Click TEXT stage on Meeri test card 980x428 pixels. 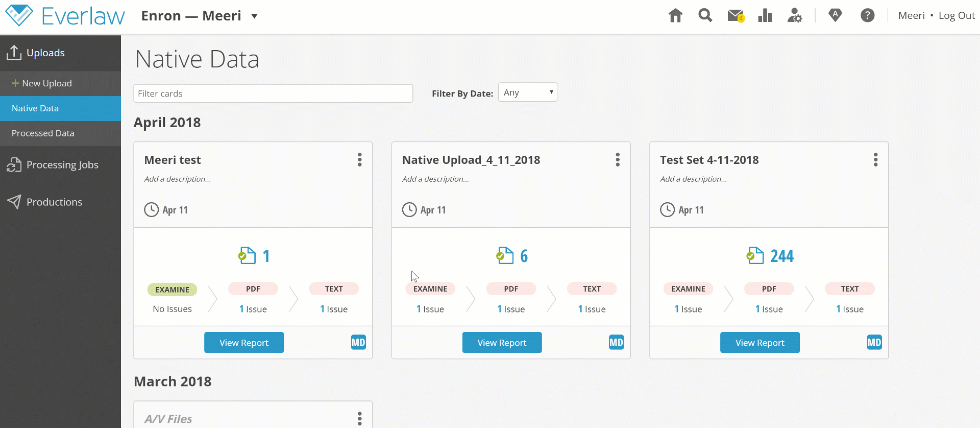pyautogui.click(x=334, y=289)
